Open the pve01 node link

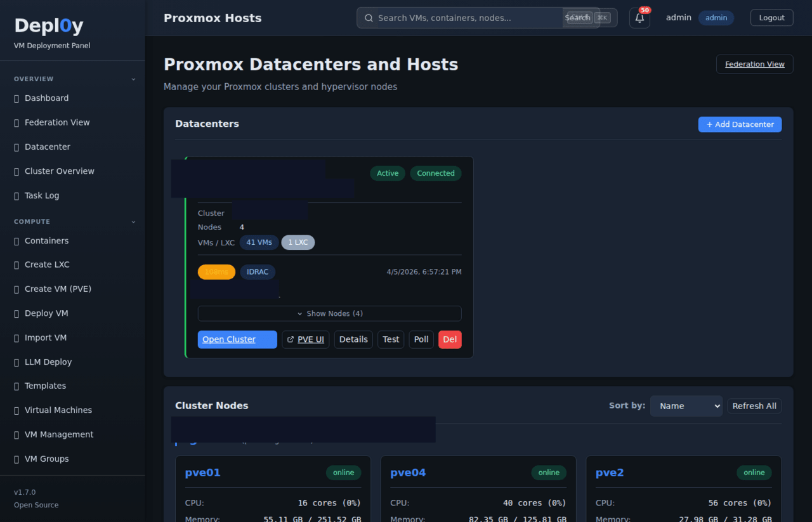[x=203, y=473]
